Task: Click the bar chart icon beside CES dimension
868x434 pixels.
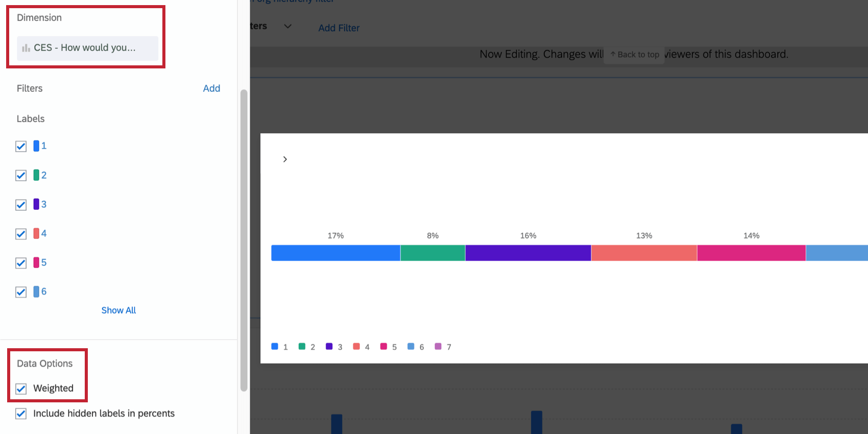Action: (26, 48)
